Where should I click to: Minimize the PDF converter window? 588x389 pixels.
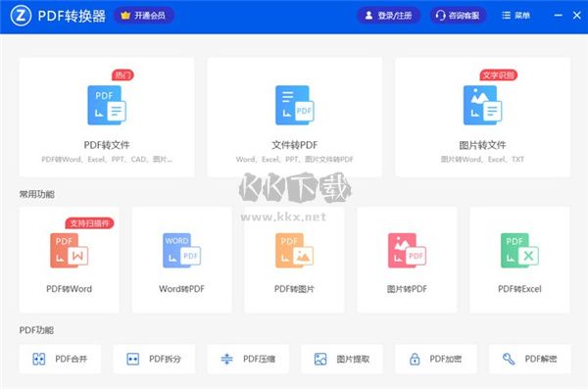point(558,16)
